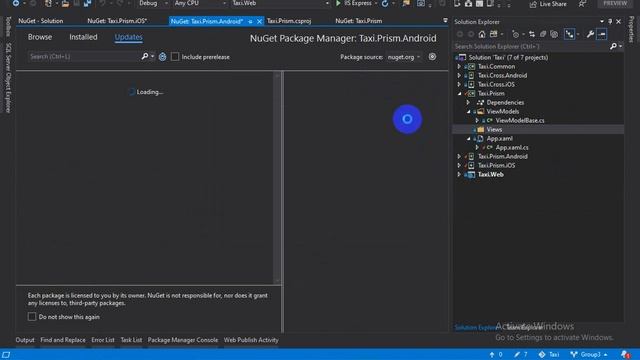The image size is (640, 360).
Task: Click the green Start debugging arrow
Action: click(338, 3)
